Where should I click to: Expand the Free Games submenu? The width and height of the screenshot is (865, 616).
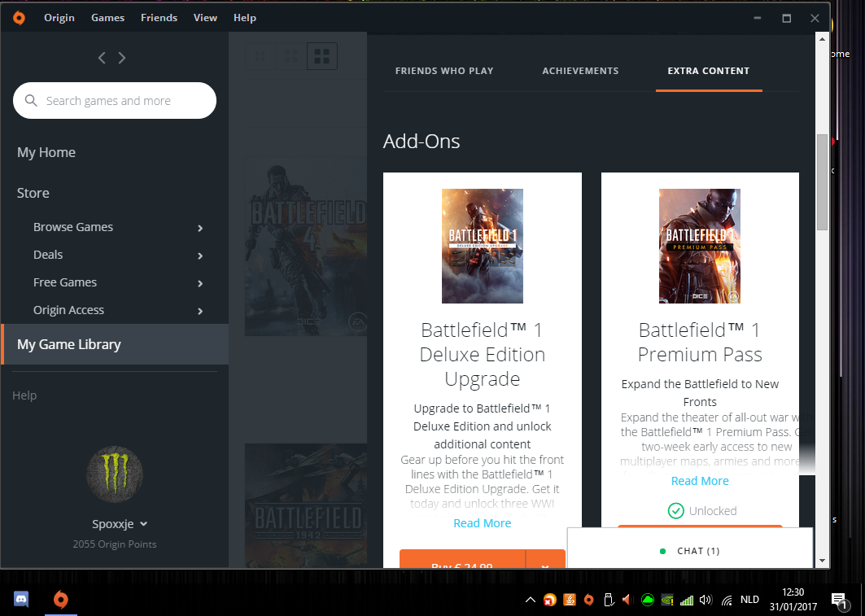point(200,283)
